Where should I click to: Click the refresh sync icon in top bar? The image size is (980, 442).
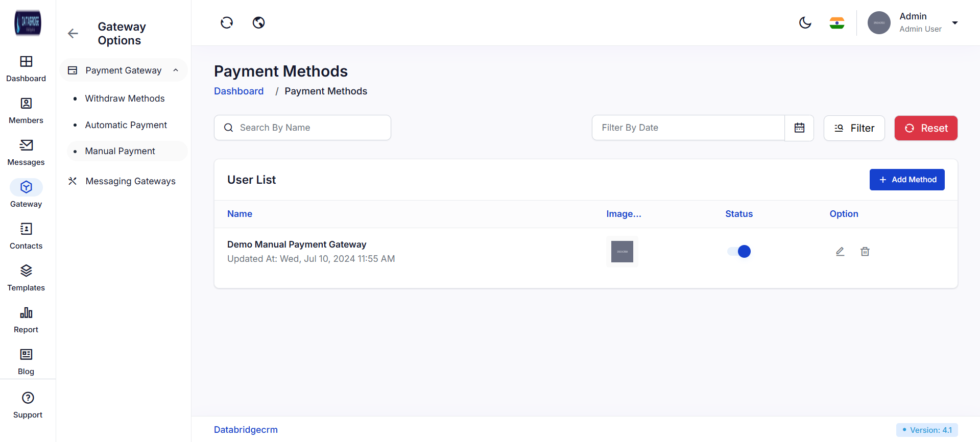[227, 22]
